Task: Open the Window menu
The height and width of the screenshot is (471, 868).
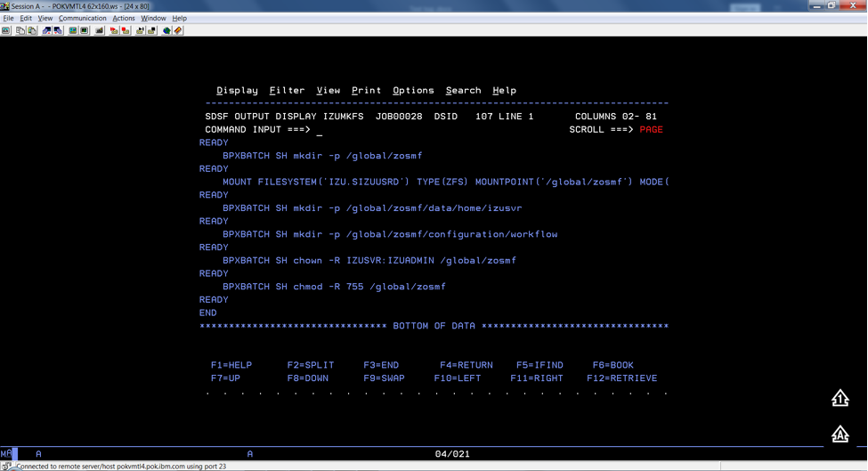Action: 153,18
